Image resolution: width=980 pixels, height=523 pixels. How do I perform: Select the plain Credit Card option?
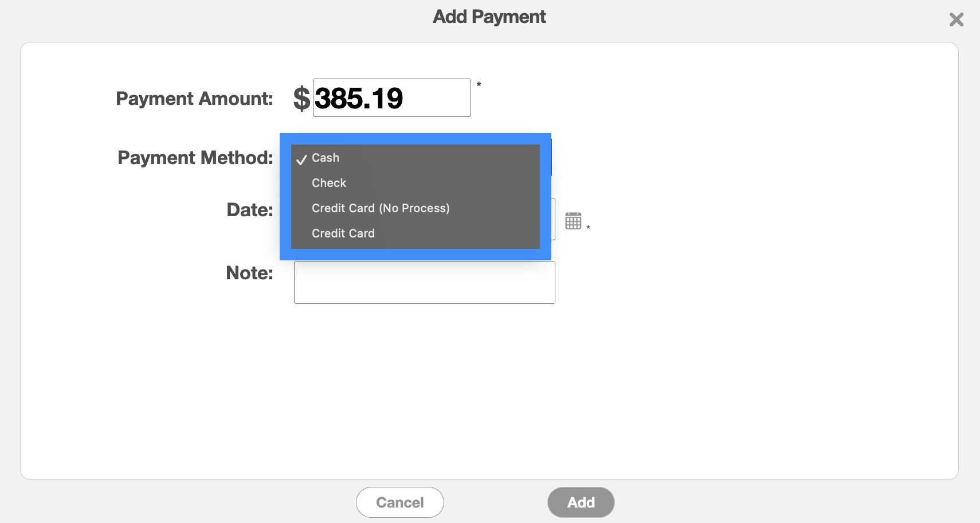343,233
